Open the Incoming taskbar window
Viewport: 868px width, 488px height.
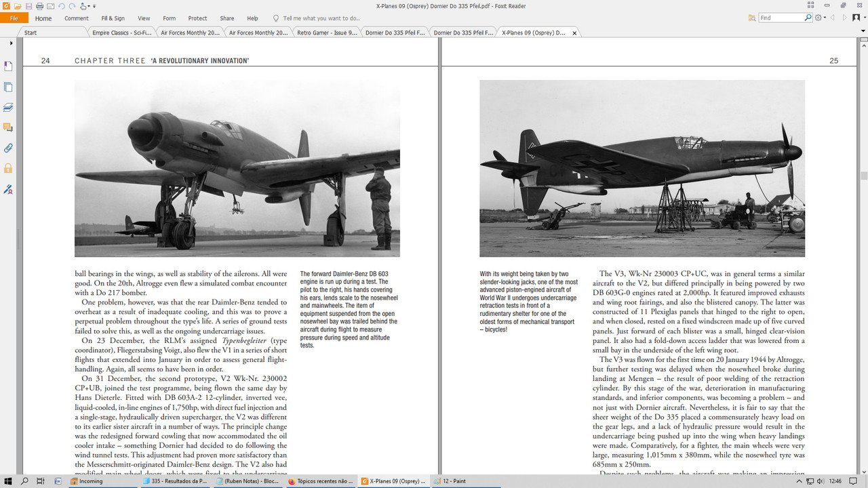102,481
